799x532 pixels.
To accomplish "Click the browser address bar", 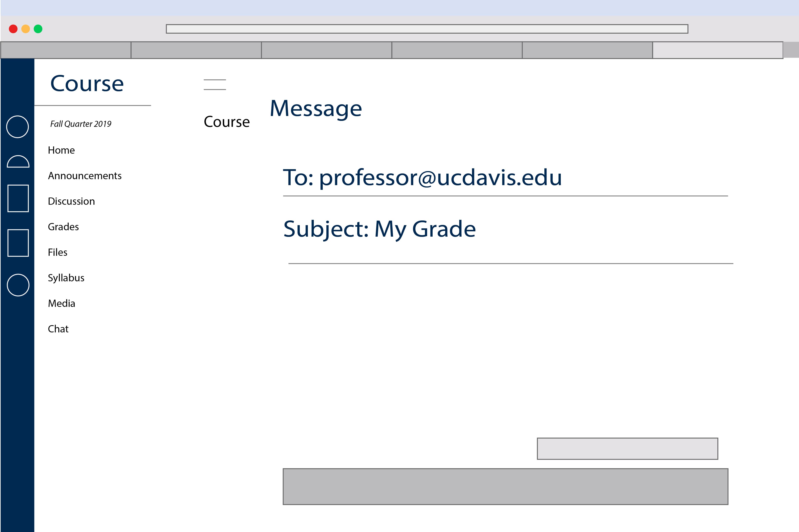I will 427,29.
